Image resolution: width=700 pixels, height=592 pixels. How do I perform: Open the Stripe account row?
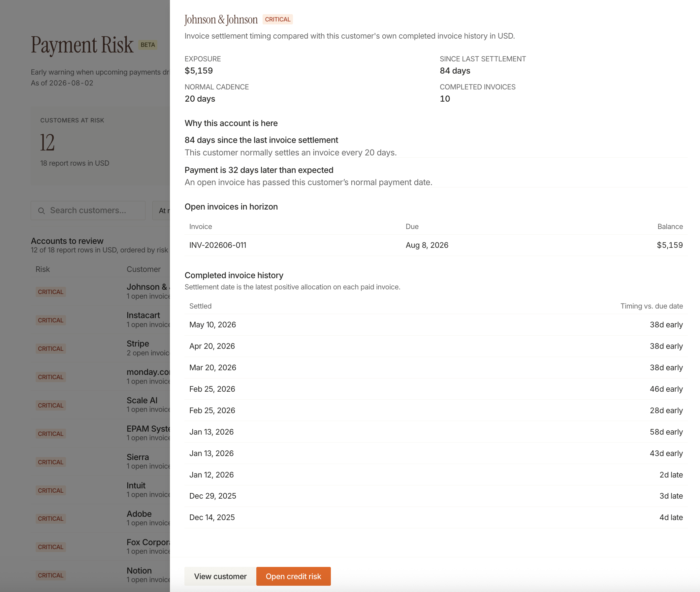(101, 348)
